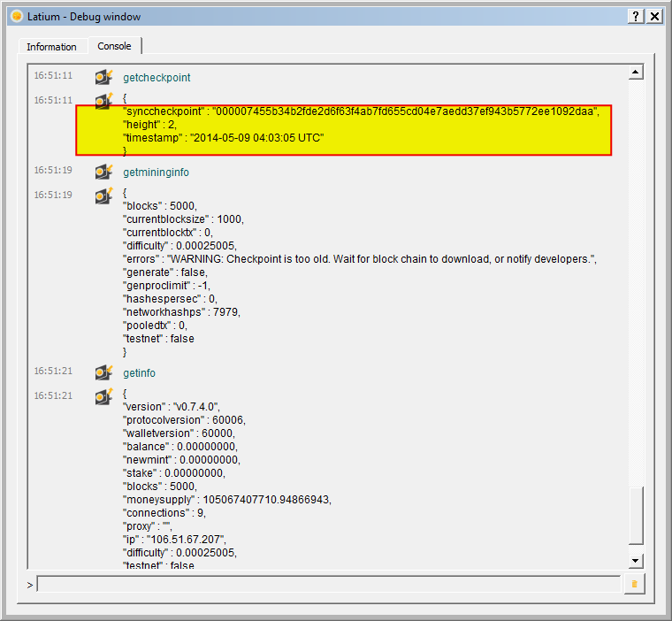The width and height of the screenshot is (672, 621).
Task: Click the Latium icon in title bar
Action: point(17,16)
